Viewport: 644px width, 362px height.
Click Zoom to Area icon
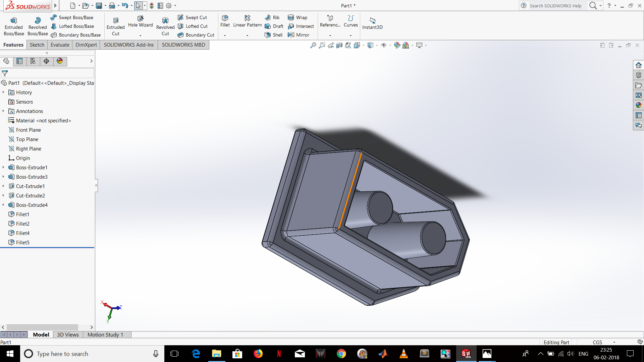322,45
